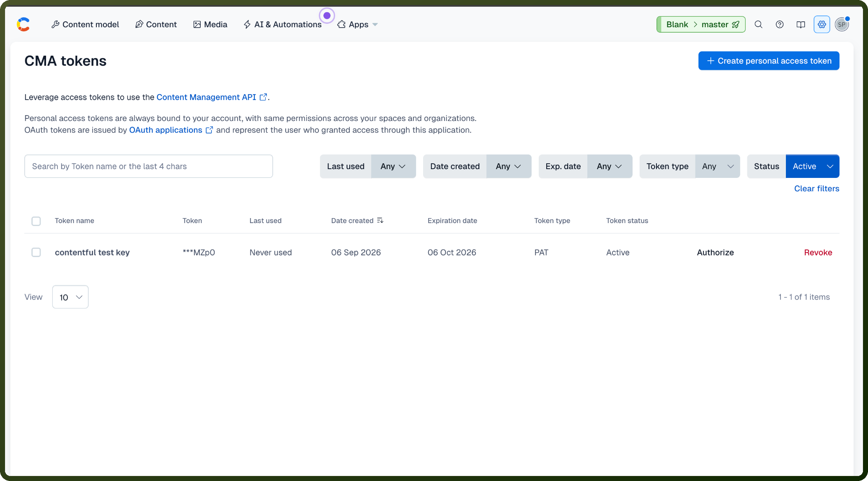Expand the Last used Any filter
868x481 pixels.
(x=393, y=166)
